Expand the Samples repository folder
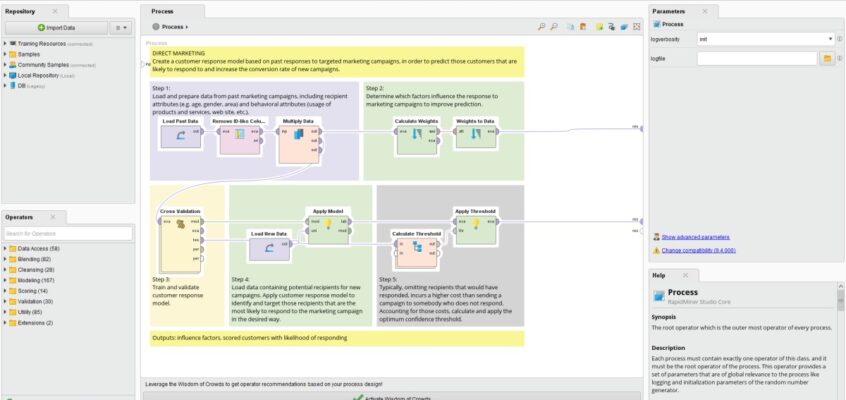 pyautogui.click(x=5, y=54)
